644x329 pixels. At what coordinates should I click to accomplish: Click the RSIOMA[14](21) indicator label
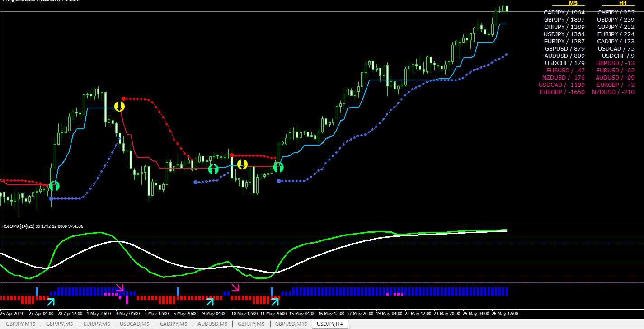(x=43, y=226)
